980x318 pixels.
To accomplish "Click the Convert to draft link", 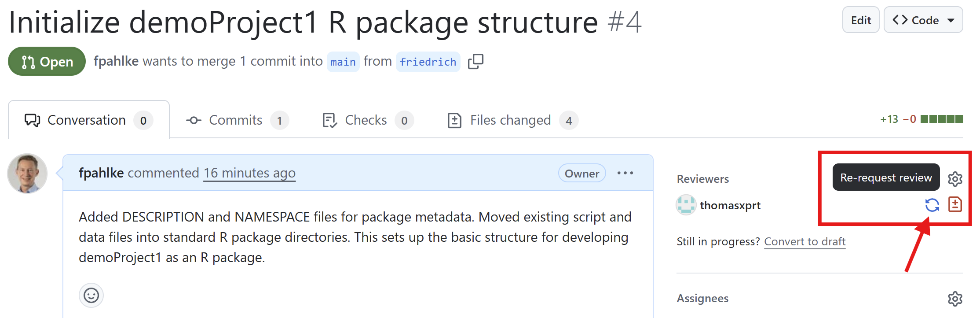I will [804, 242].
